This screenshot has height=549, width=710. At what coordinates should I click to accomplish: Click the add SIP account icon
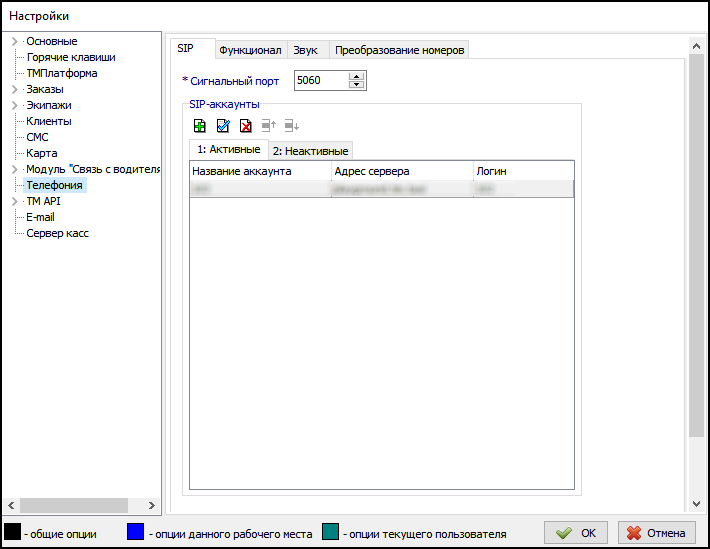(200, 126)
